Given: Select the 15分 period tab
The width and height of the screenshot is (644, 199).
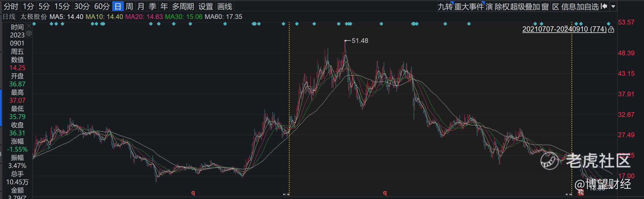Looking at the screenshot, I should (62, 6).
